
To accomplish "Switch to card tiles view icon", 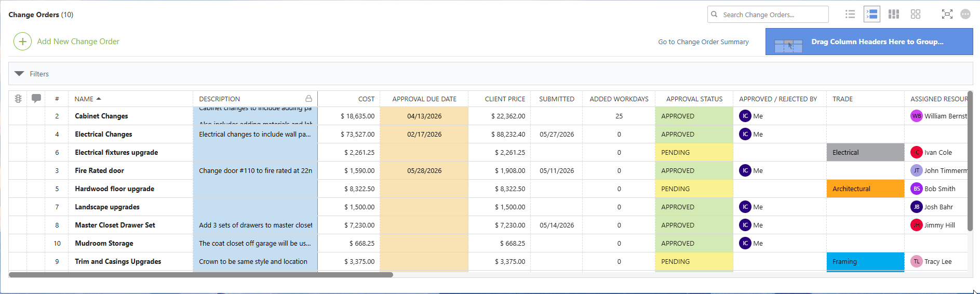I will pos(916,14).
